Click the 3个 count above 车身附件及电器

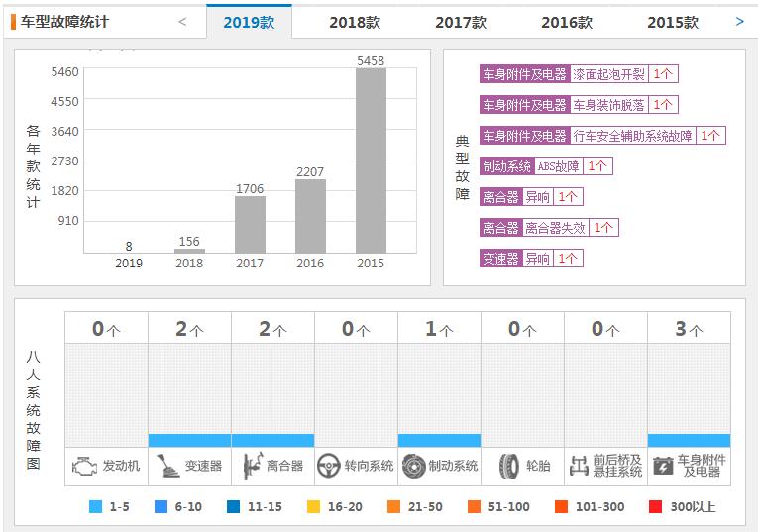click(x=689, y=329)
